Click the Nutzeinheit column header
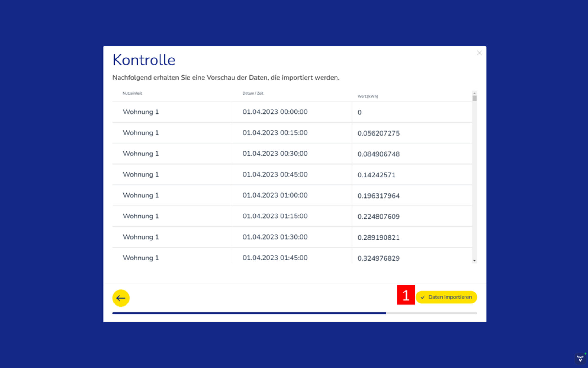588x368 pixels. point(132,93)
